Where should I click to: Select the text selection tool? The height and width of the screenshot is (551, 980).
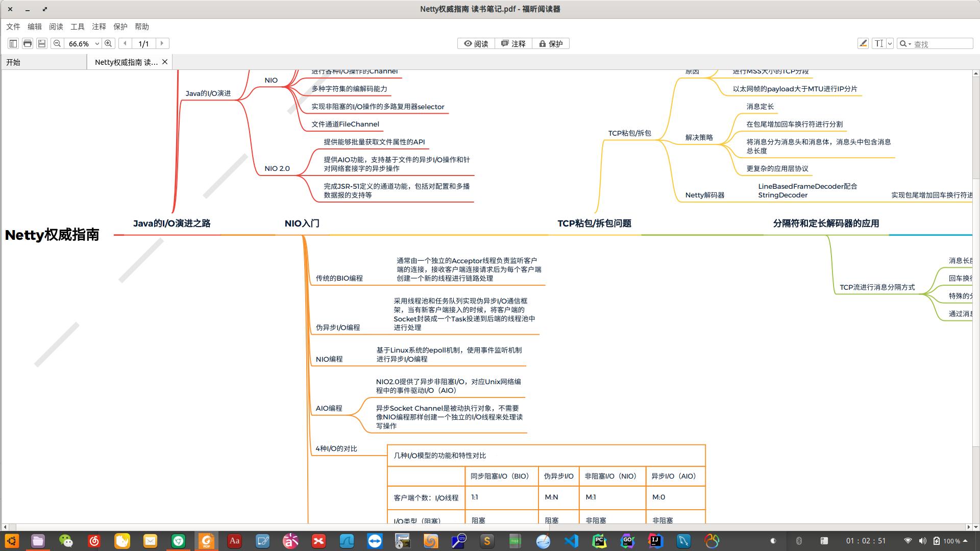(878, 44)
